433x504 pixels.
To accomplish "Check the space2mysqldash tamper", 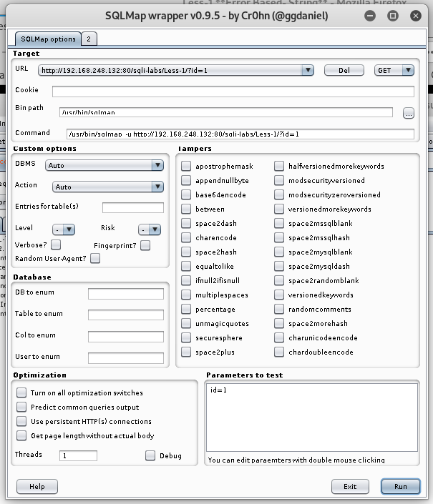I will tap(279, 266).
